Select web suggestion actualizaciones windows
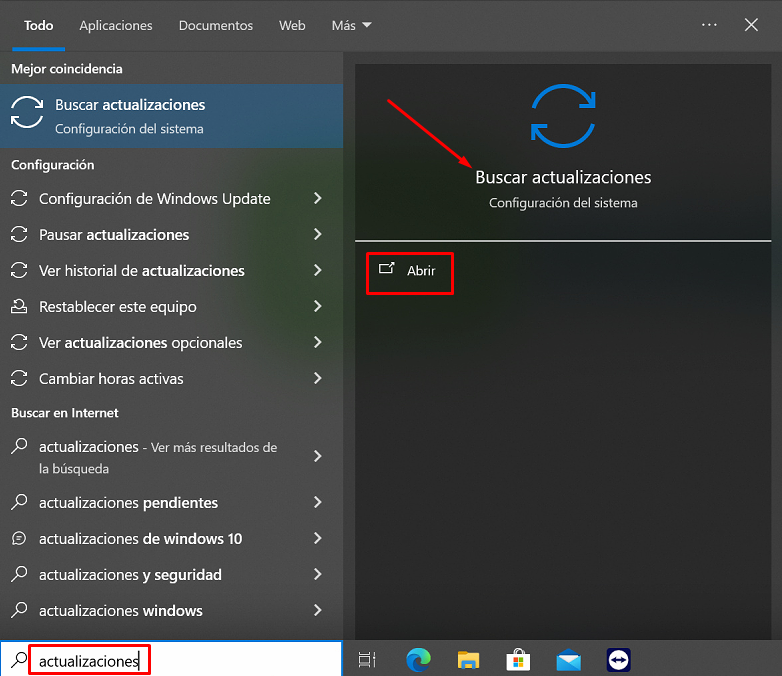The image size is (782, 676). 172,610
